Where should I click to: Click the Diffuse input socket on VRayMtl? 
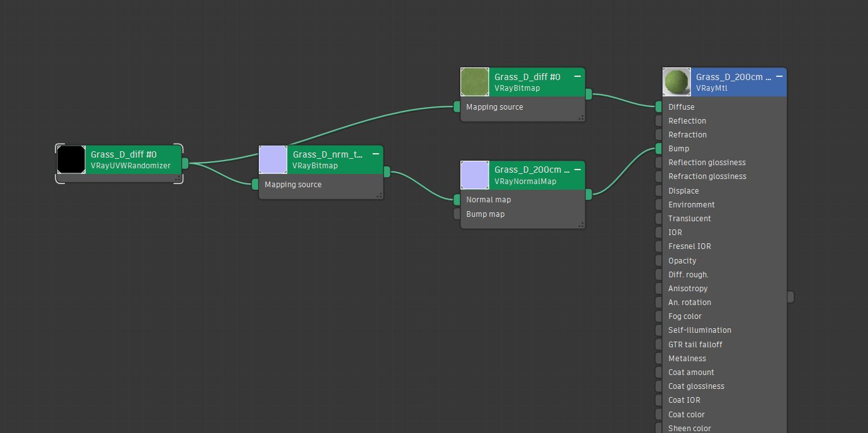point(658,107)
